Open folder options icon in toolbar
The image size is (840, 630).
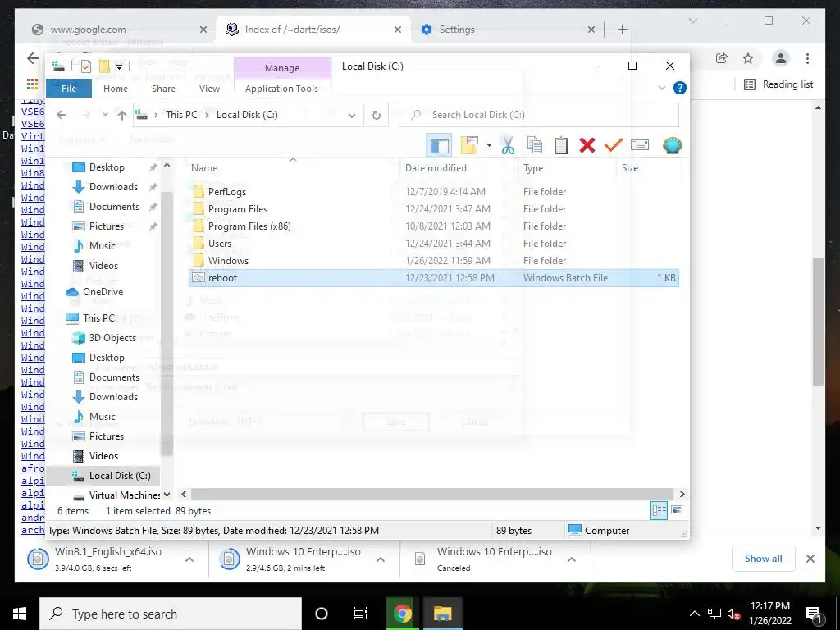pos(469,145)
